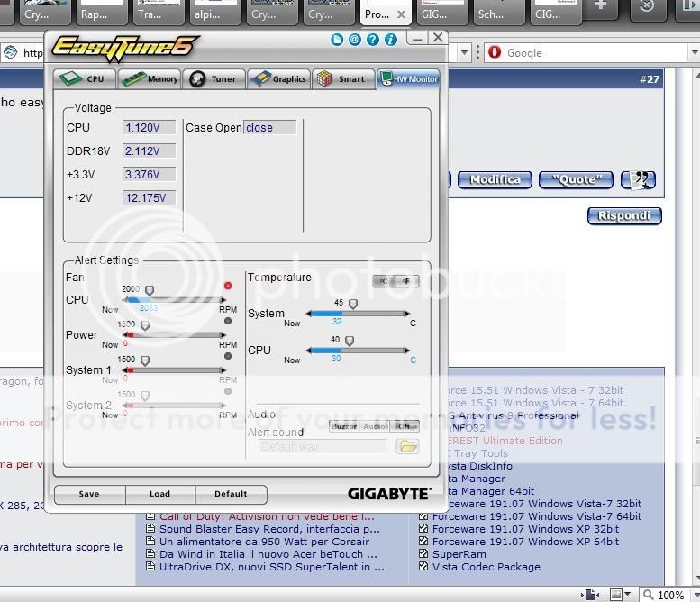Toggle the CPU fan alert indicator
This screenshot has height=602, width=700.
click(x=228, y=286)
